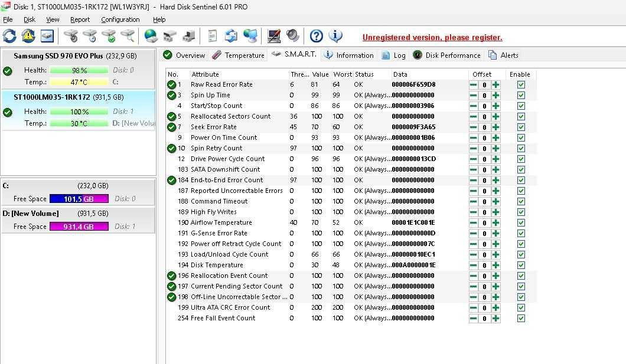Select the Current Pending Sector Count row

pyautogui.click(x=351, y=286)
